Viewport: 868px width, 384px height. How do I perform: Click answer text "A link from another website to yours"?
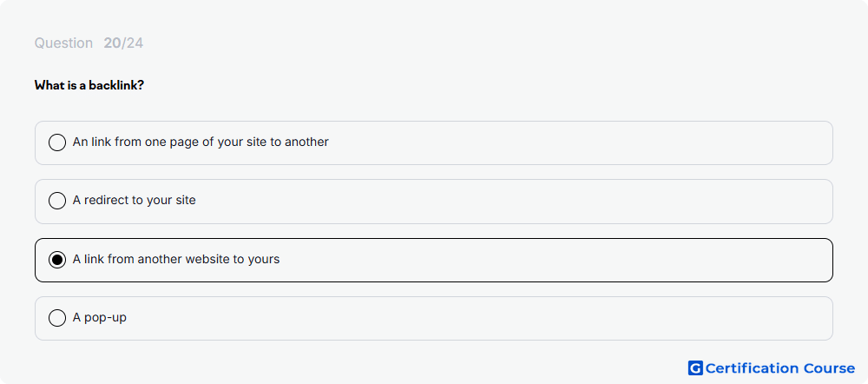click(x=176, y=259)
